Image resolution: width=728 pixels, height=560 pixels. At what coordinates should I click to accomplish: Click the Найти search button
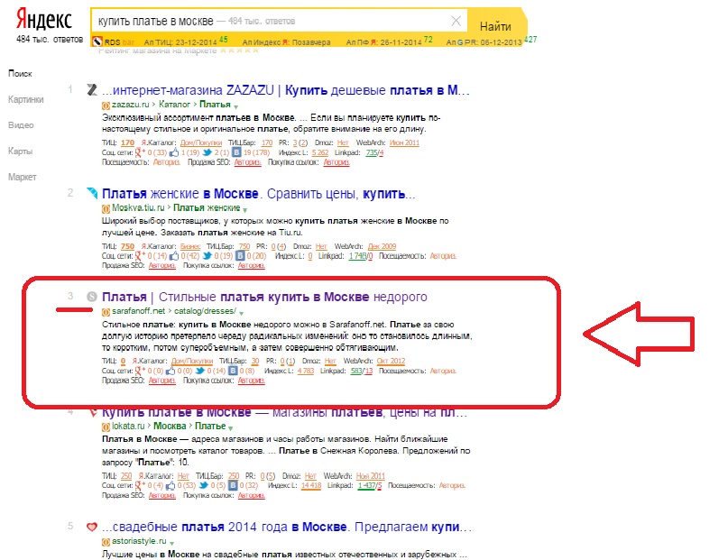[x=495, y=26]
